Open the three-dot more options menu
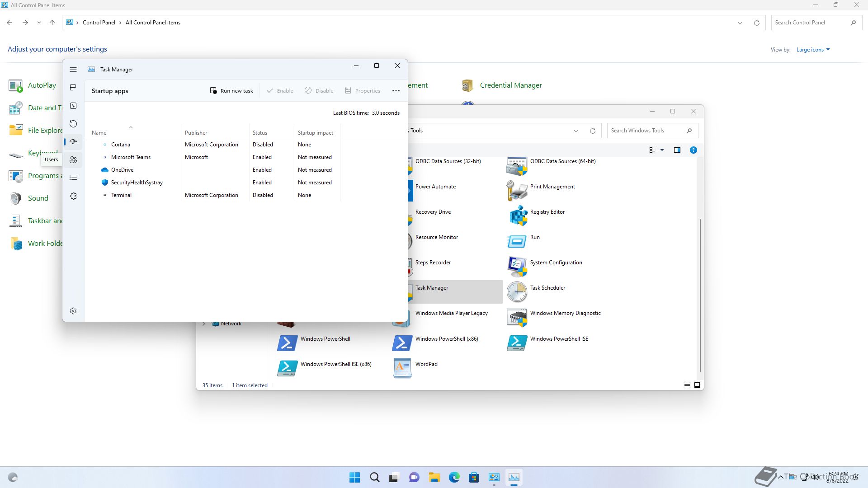This screenshot has width=868, height=488. click(x=396, y=91)
